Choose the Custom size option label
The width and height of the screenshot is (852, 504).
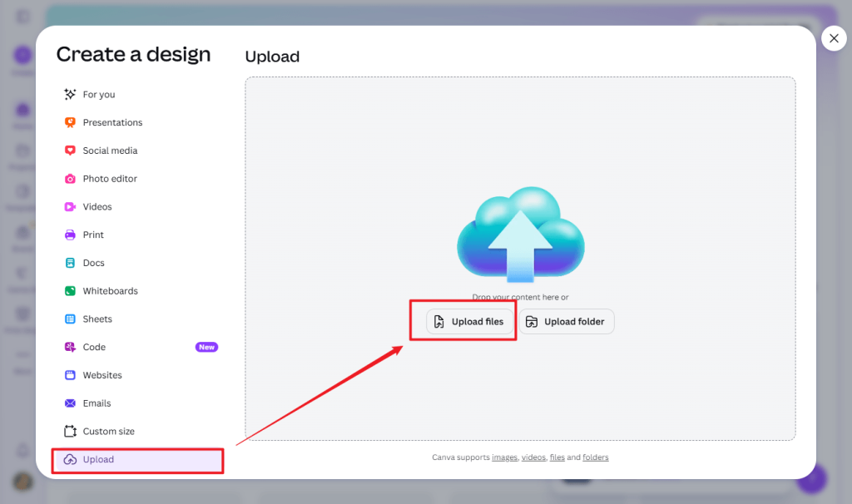(x=109, y=431)
